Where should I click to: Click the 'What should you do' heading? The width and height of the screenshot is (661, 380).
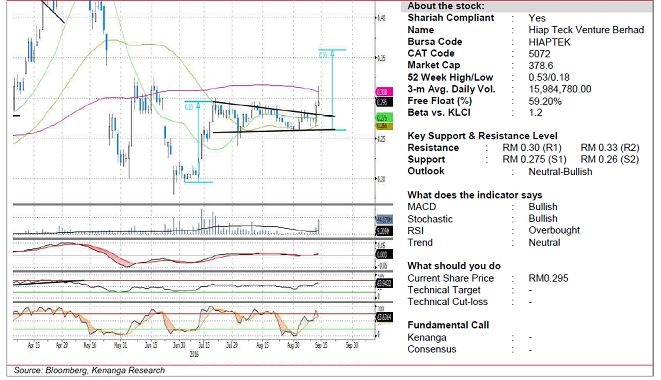454,266
